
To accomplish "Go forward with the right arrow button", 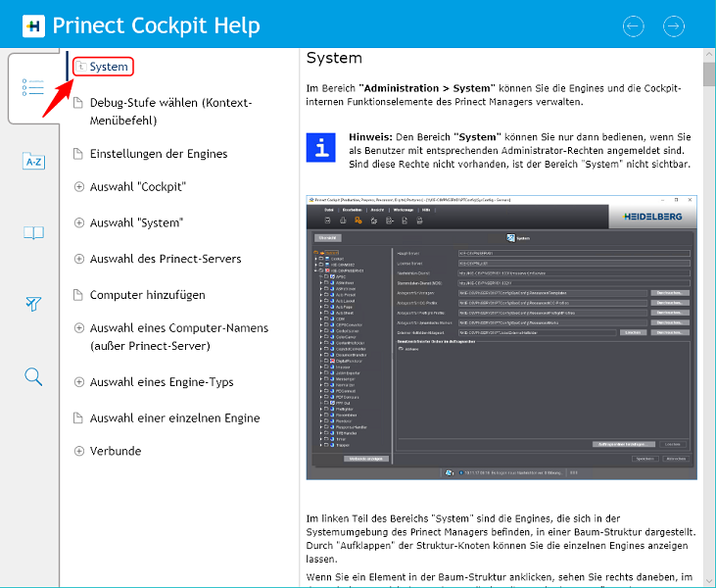I will [x=673, y=25].
